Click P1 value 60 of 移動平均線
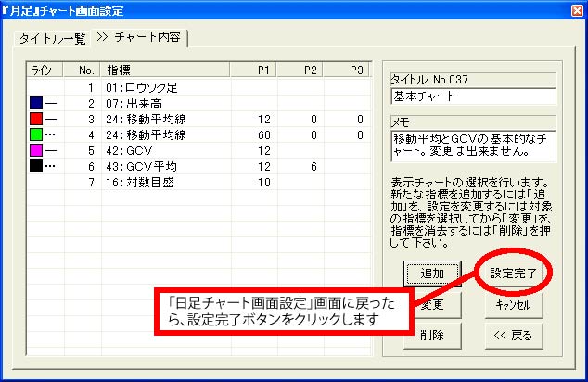This screenshot has width=588, height=382. coord(264,135)
